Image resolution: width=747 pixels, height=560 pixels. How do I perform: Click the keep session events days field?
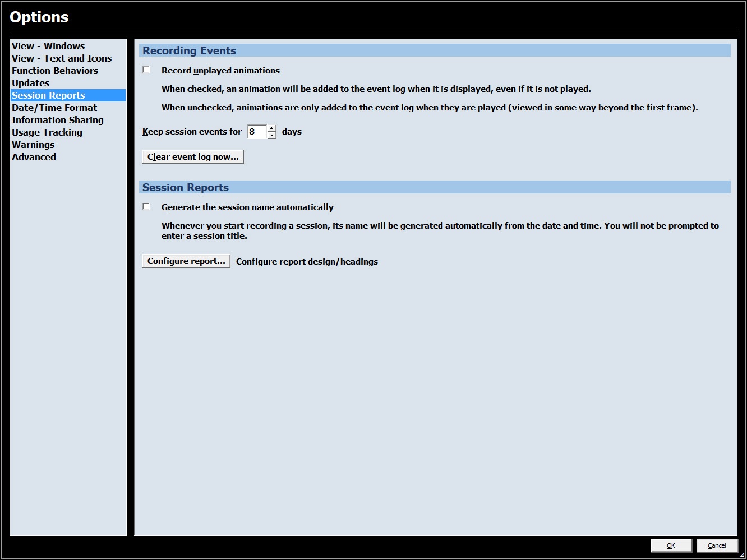[257, 132]
